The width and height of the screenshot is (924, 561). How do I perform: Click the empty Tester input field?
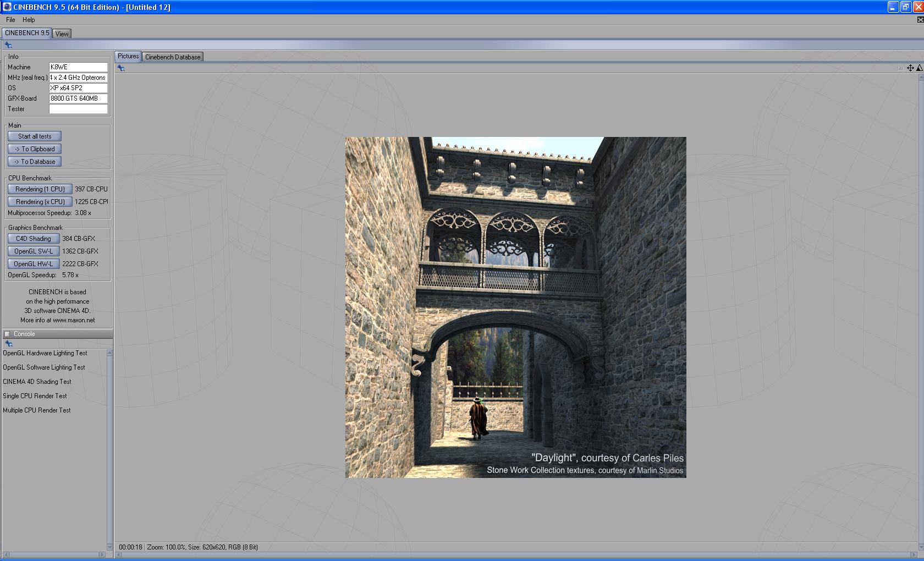[79, 109]
